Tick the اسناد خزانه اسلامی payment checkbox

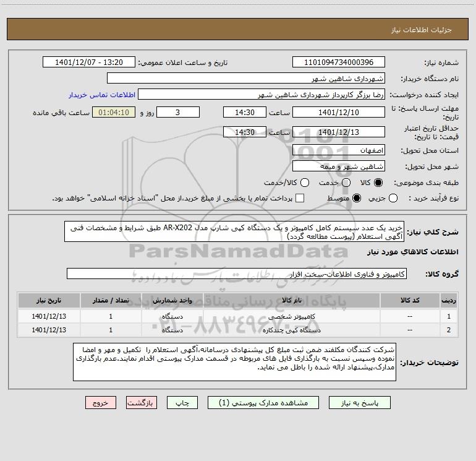300,198
